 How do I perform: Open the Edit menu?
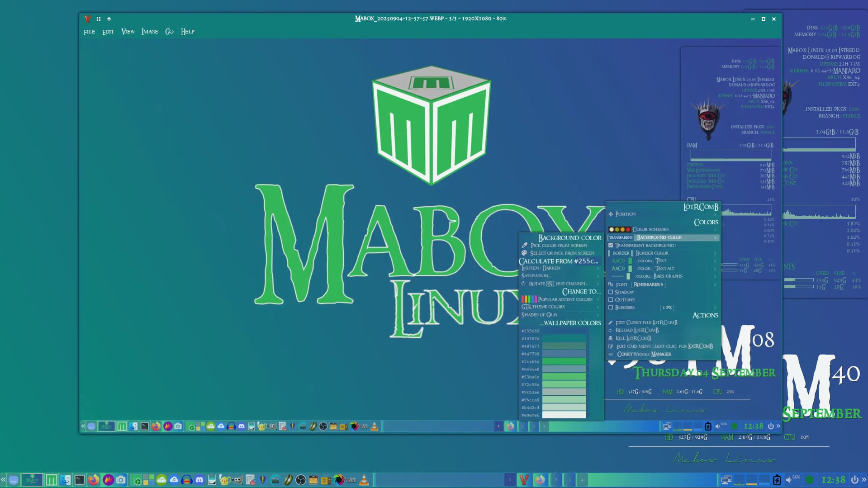(x=108, y=32)
